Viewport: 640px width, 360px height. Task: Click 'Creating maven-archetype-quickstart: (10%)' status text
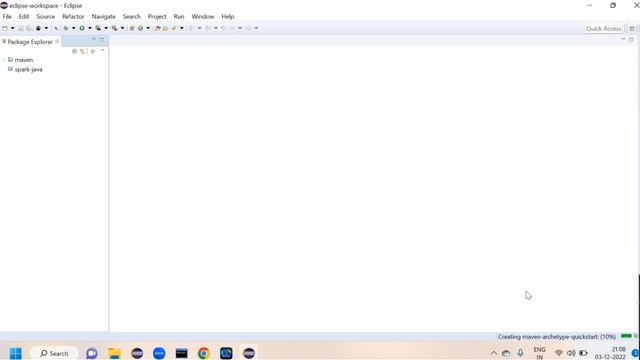pos(557,337)
